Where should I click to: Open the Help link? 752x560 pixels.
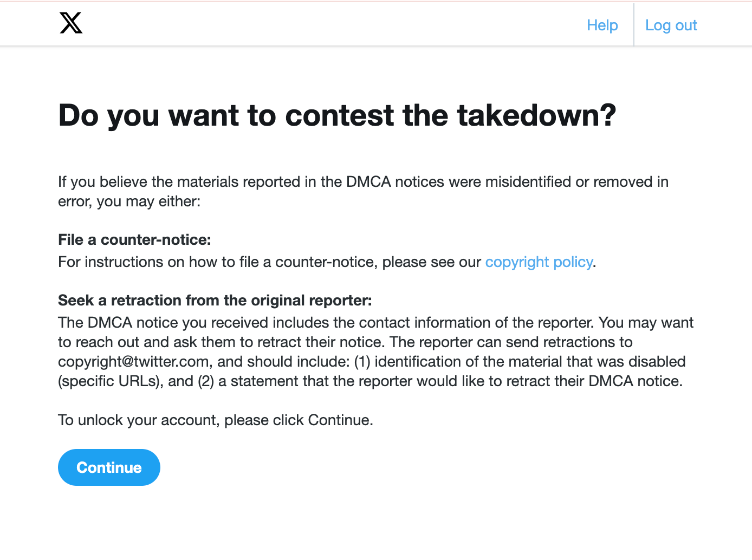click(602, 25)
